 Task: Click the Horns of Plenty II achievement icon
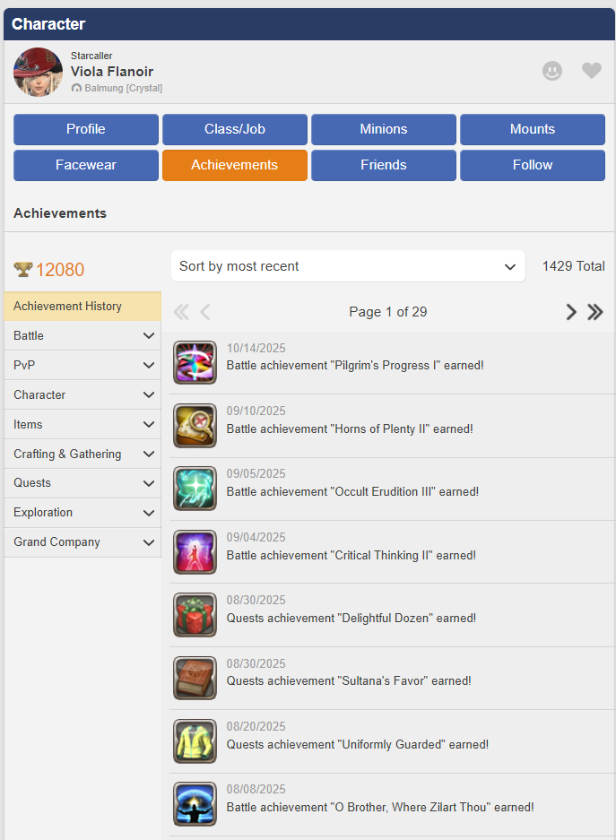[195, 425]
